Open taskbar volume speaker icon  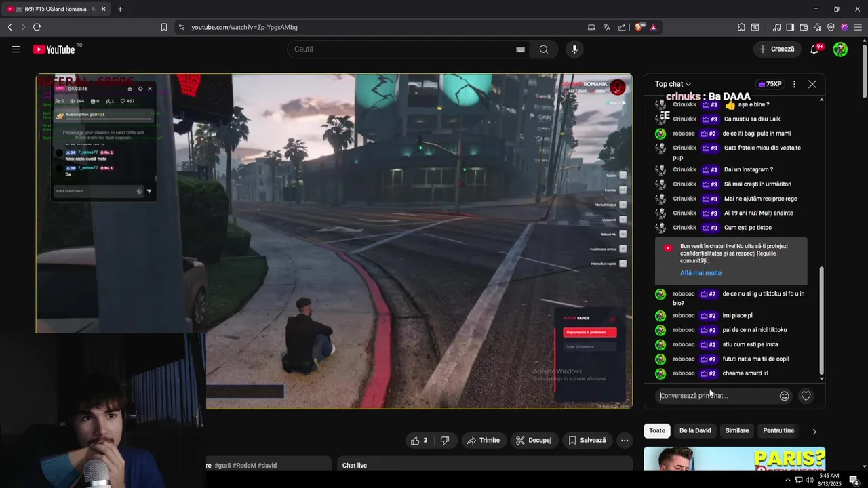coord(810,480)
